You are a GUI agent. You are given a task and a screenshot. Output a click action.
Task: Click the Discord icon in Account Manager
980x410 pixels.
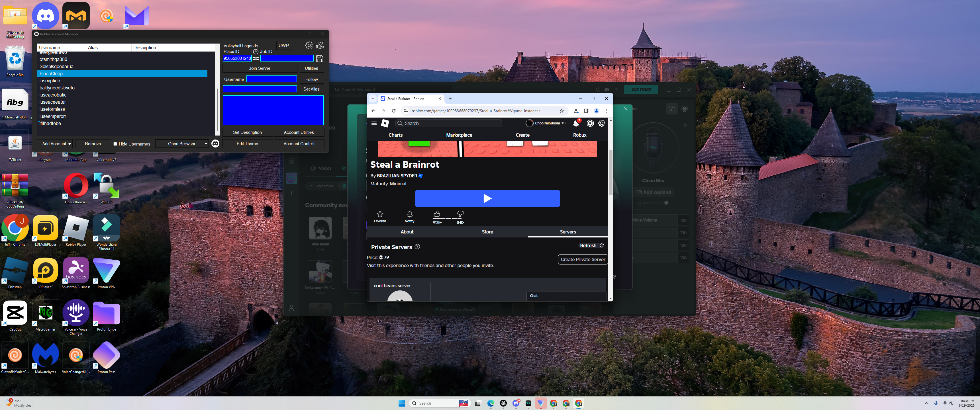click(x=215, y=143)
